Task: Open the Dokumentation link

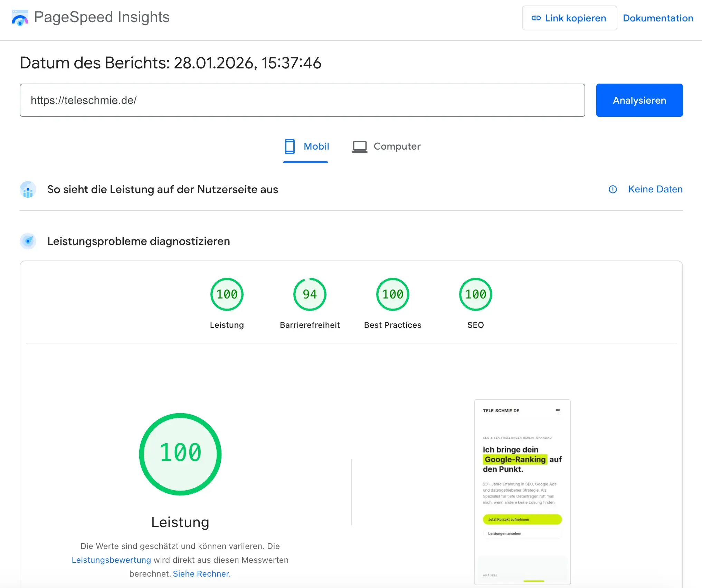Action: click(x=658, y=18)
